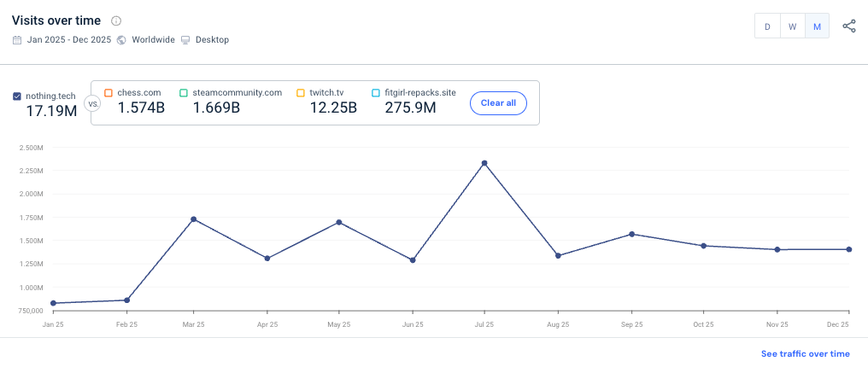
Task: Click the Jan 25 data point
Action: tap(53, 303)
